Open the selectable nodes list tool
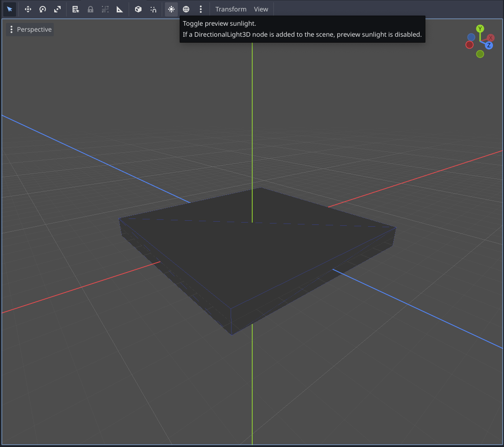The height and width of the screenshot is (447, 504). (x=76, y=9)
